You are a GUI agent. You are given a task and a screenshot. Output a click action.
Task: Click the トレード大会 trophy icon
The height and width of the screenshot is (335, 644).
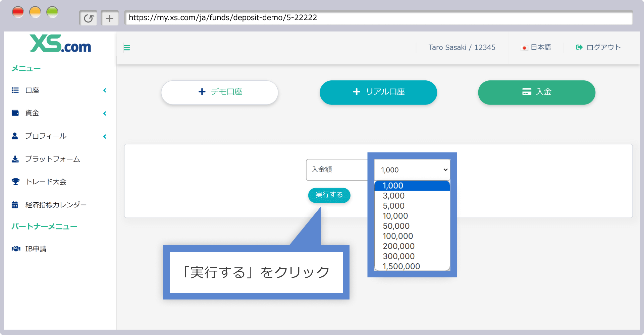pyautogui.click(x=15, y=182)
